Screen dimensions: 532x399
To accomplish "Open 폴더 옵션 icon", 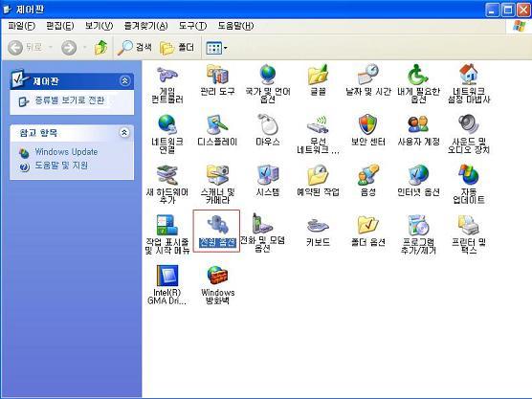I will (368, 225).
